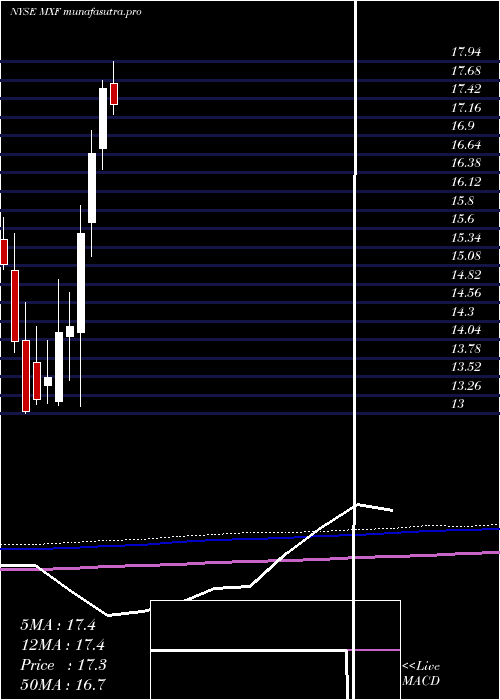Viewport: 500px width, 700px height.
Task: Click the 15.8 price axis label
Action: click(463, 200)
